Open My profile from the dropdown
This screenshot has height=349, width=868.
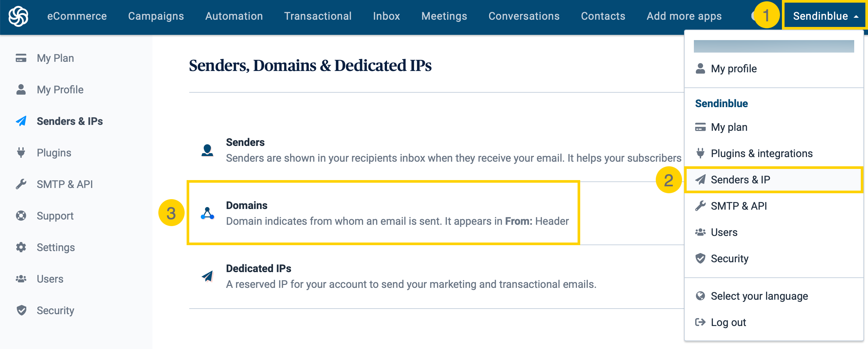(x=733, y=68)
